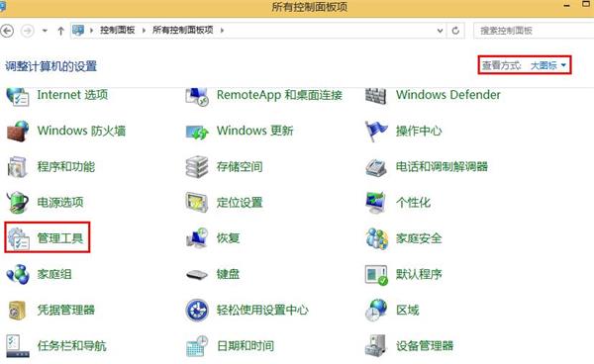The width and height of the screenshot is (594, 364).
Task: Open the 电话和调制解调器 icon
Action: point(376,167)
